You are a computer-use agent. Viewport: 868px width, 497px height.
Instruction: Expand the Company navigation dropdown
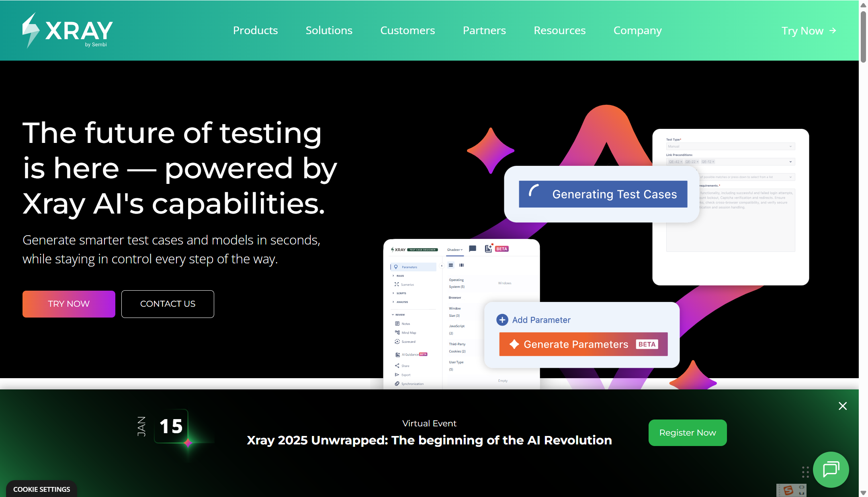pos(637,31)
